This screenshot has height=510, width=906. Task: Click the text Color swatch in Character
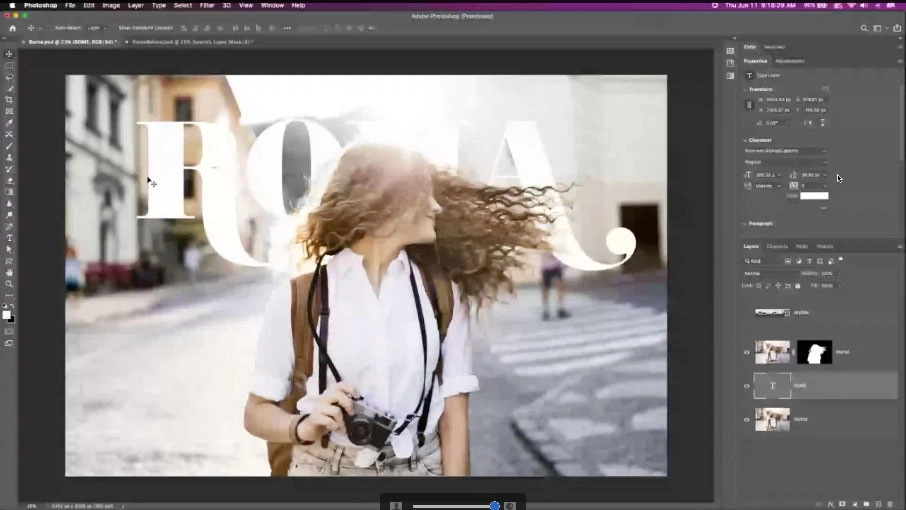coord(814,196)
